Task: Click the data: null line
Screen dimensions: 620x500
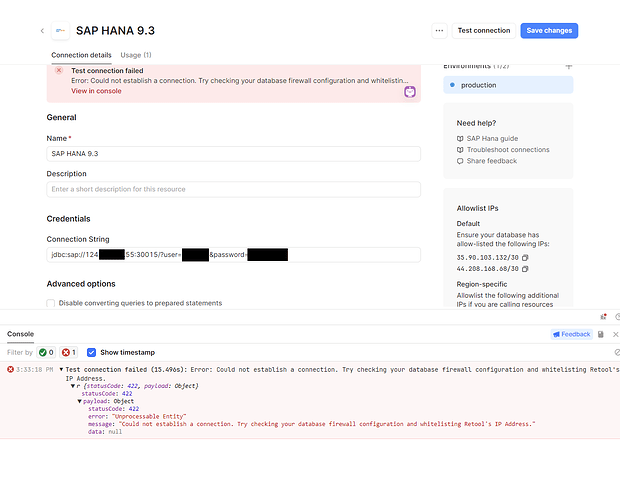Action: pos(105,432)
